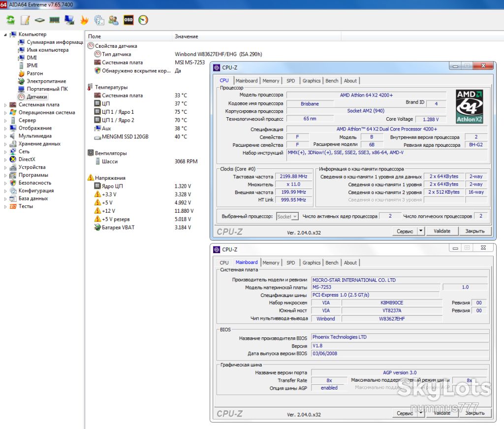Click Закрыть in the CPU-Z processor window
The height and width of the screenshot is (429, 504).
[475, 231]
